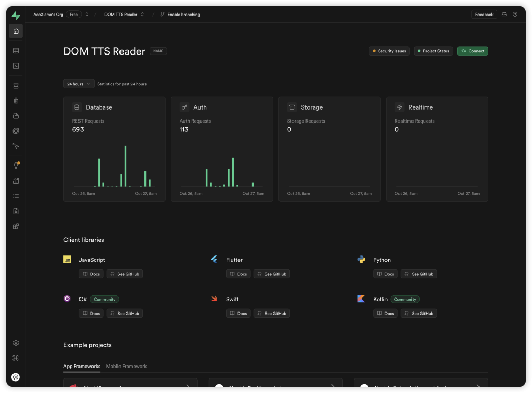Viewport: 532px width, 393px height.
Task: Open the Table Editor from the sidebar
Action: 16,51
